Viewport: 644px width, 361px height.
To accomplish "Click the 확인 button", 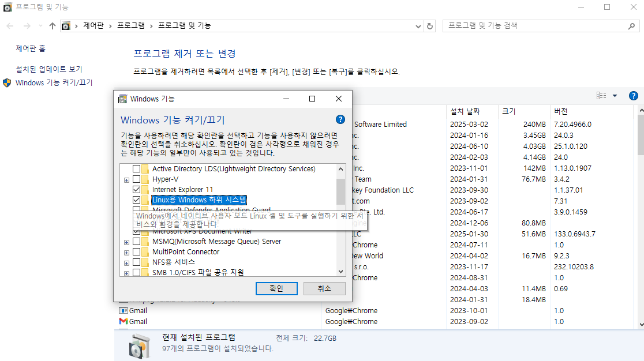I will click(276, 288).
